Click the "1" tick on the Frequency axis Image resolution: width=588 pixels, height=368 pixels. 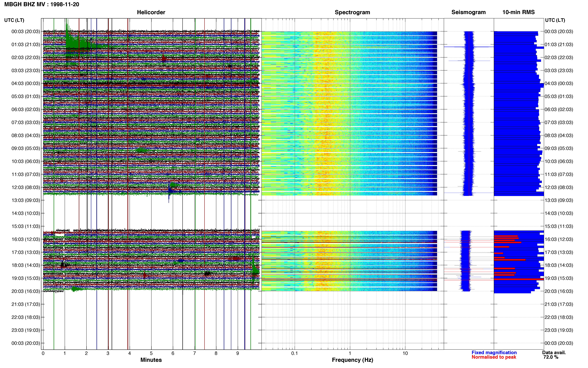[350, 353]
